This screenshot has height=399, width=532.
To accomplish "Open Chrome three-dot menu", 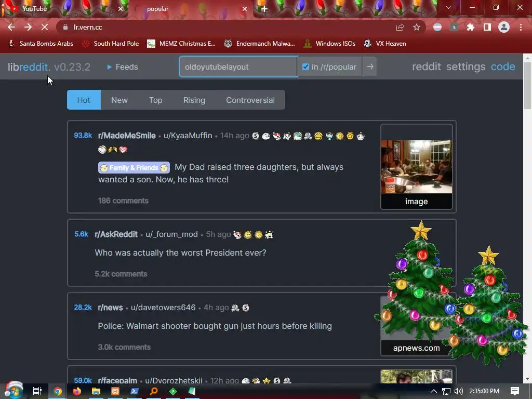I will click(x=521, y=27).
